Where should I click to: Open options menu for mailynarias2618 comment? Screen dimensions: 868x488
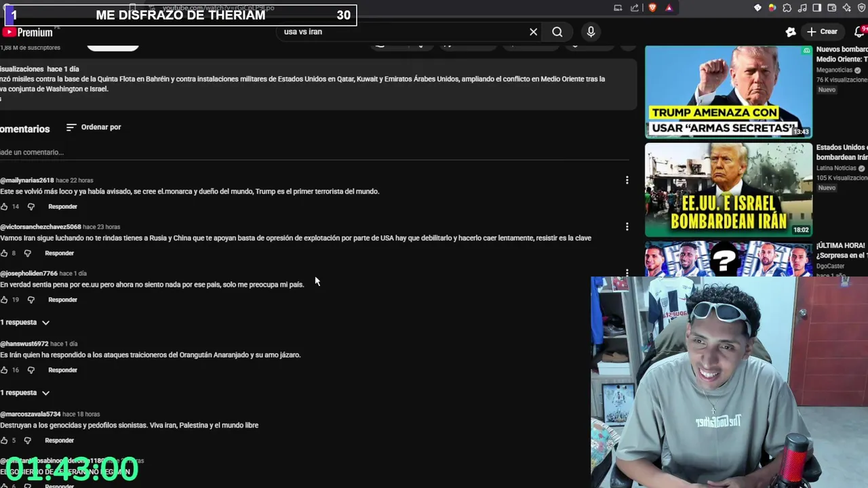pos(627,180)
